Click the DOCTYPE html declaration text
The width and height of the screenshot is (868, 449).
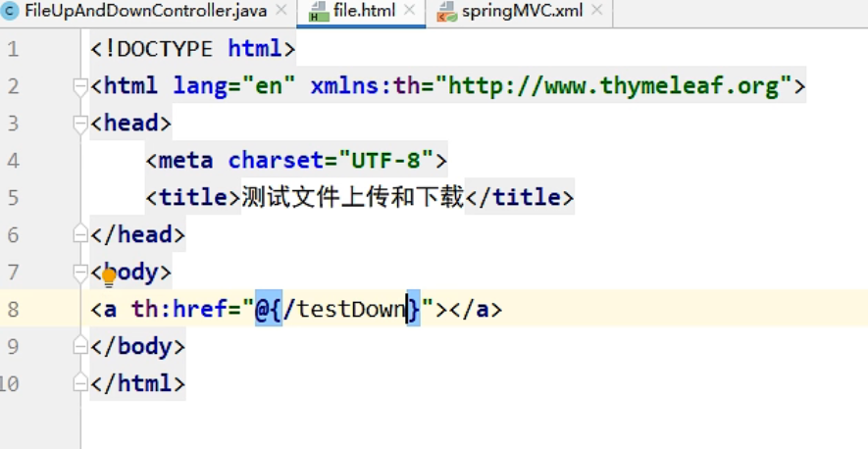pos(193,49)
